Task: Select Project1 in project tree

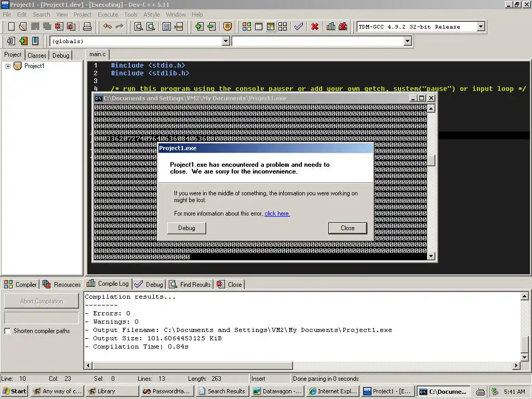Action: coord(34,66)
